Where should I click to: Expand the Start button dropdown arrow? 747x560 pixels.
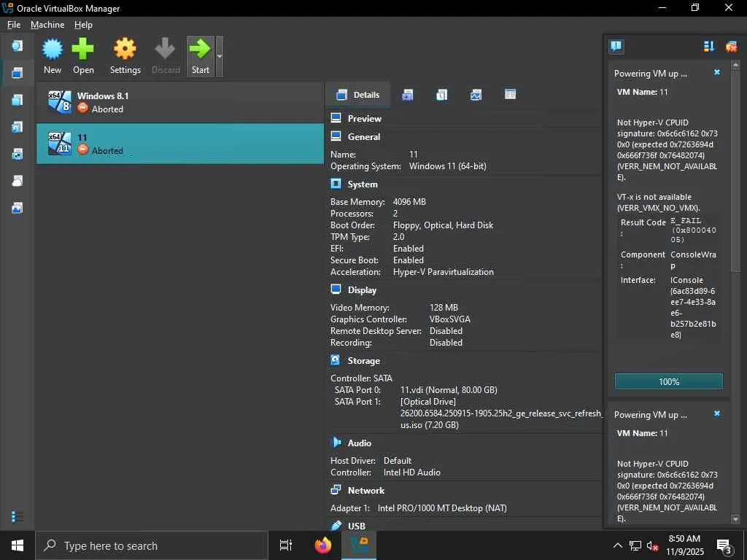pyautogui.click(x=219, y=56)
